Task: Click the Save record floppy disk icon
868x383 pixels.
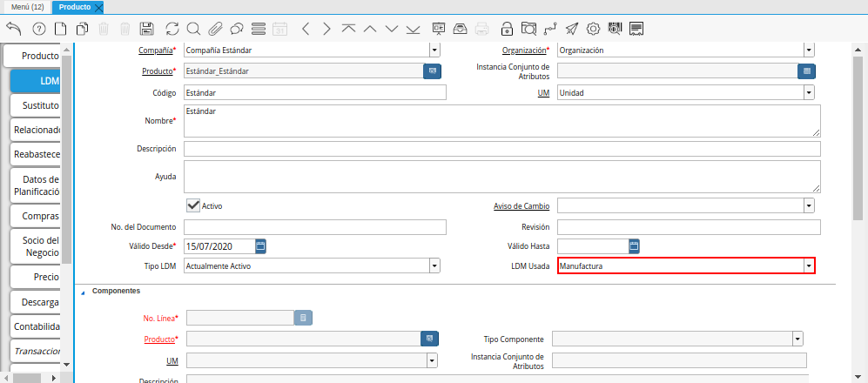Action: coord(147,29)
